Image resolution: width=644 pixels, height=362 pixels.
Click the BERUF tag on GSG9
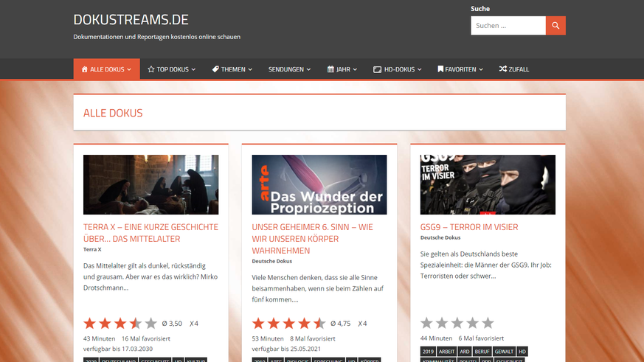click(482, 352)
